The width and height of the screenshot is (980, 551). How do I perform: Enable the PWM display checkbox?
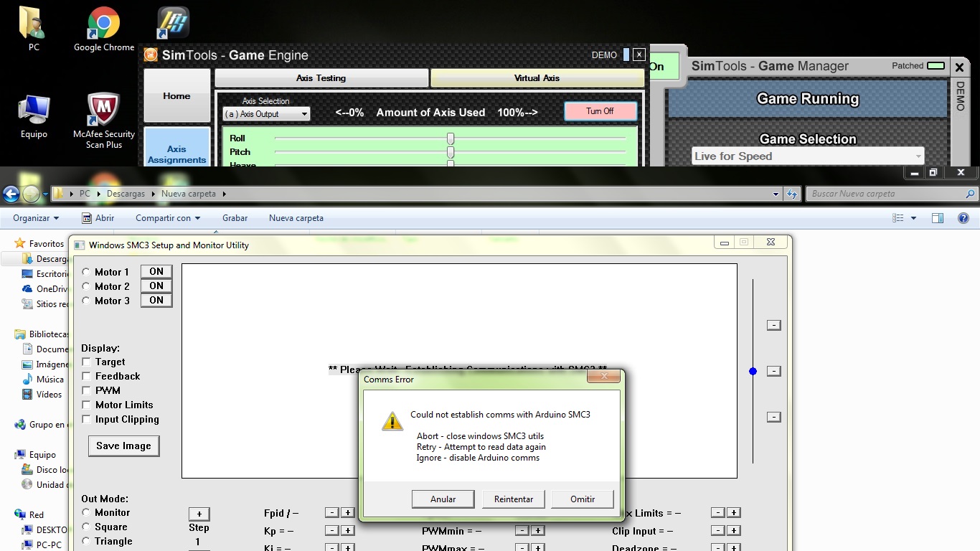tap(86, 390)
